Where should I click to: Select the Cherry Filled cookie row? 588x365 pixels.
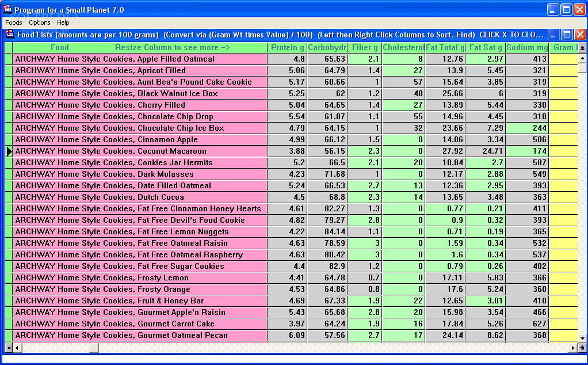coord(140,105)
